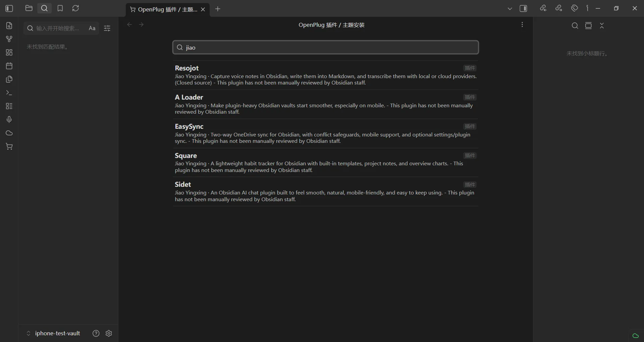
Task: Click the magnifier icon in the plugin search box
Action: point(180,47)
